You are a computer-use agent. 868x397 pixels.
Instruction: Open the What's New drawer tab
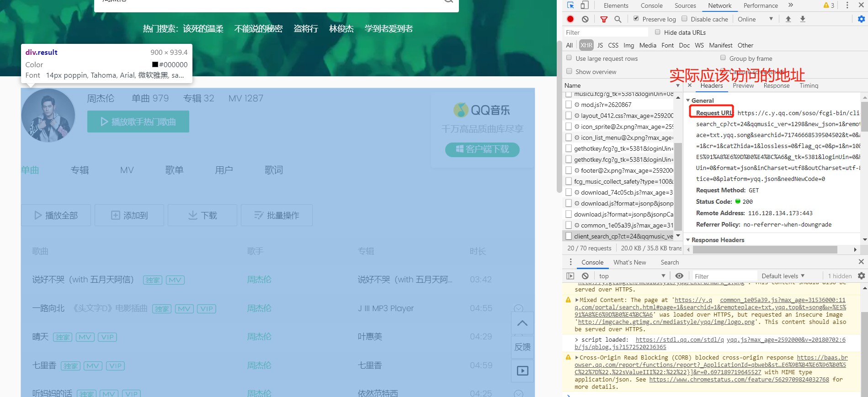tap(629, 262)
